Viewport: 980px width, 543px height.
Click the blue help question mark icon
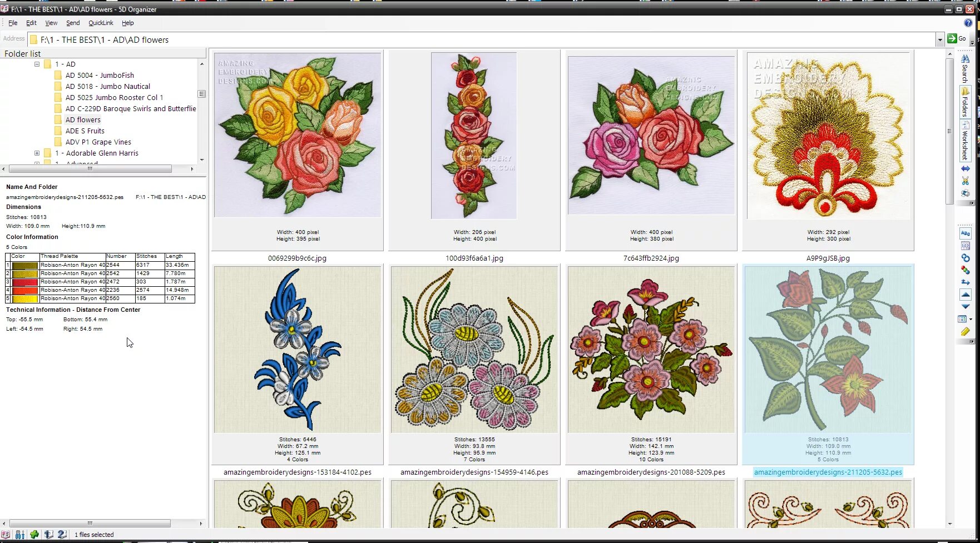[968, 23]
